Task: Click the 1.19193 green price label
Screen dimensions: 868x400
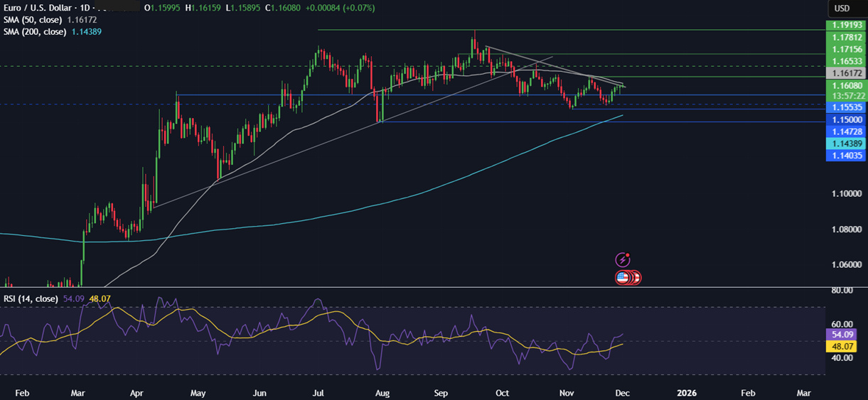Action: tap(845, 25)
